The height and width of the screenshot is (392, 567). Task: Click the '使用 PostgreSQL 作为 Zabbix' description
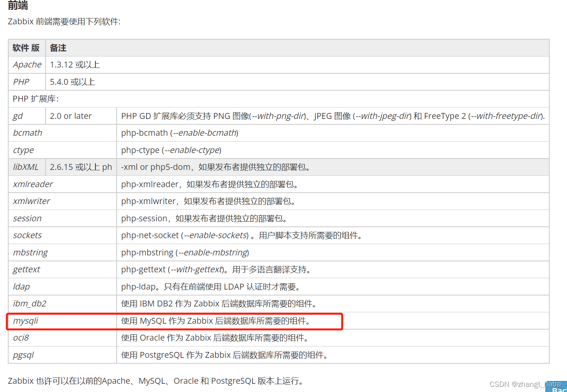(x=333, y=355)
